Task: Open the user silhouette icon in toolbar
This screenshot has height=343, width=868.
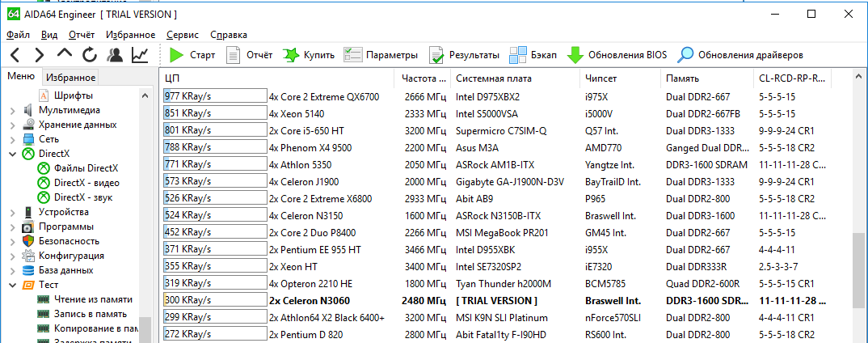Action: tap(115, 55)
